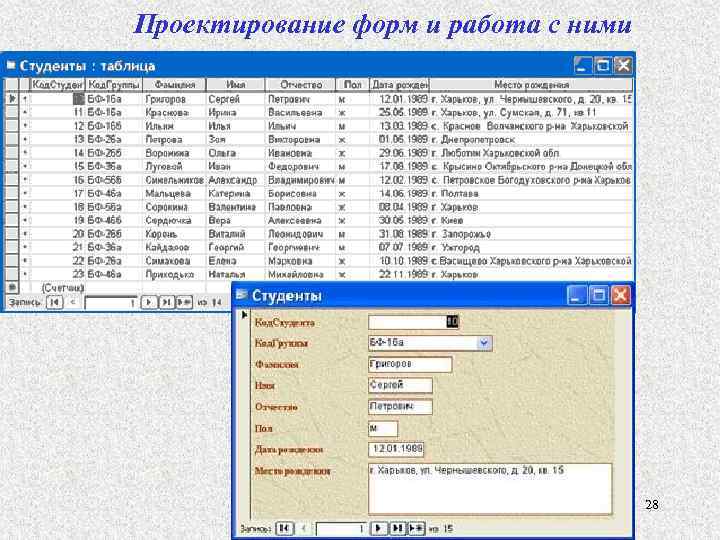
Task: Click record number box in table navigator
Action: pyautogui.click(x=111, y=302)
